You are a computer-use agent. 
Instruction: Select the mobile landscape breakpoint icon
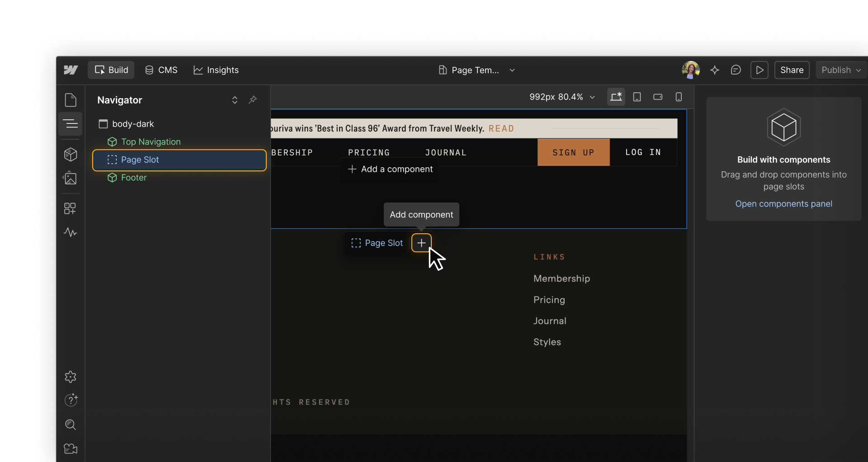(x=658, y=97)
